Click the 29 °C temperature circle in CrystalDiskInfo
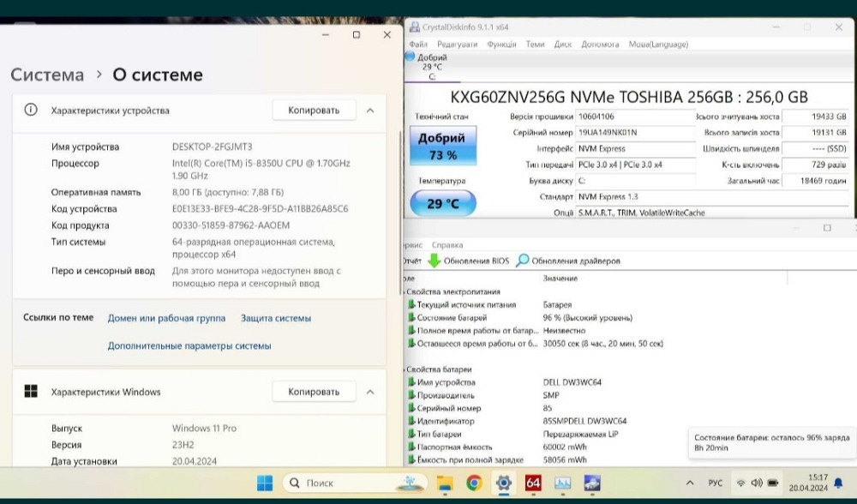The height and width of the screenshot is (504, 857). [x=443, y=204]
